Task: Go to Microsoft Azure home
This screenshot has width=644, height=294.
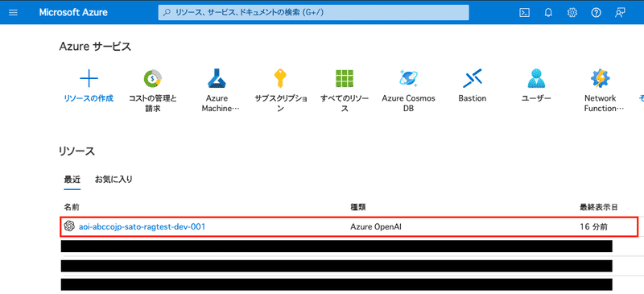Action: pyautogui.click(x=73, y=12)
